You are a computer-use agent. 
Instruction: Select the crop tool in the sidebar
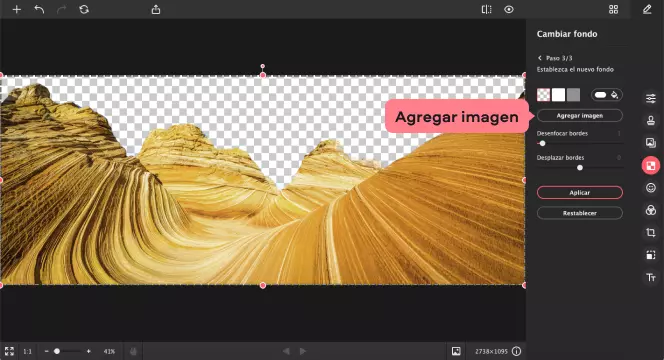tap(651, 232)
